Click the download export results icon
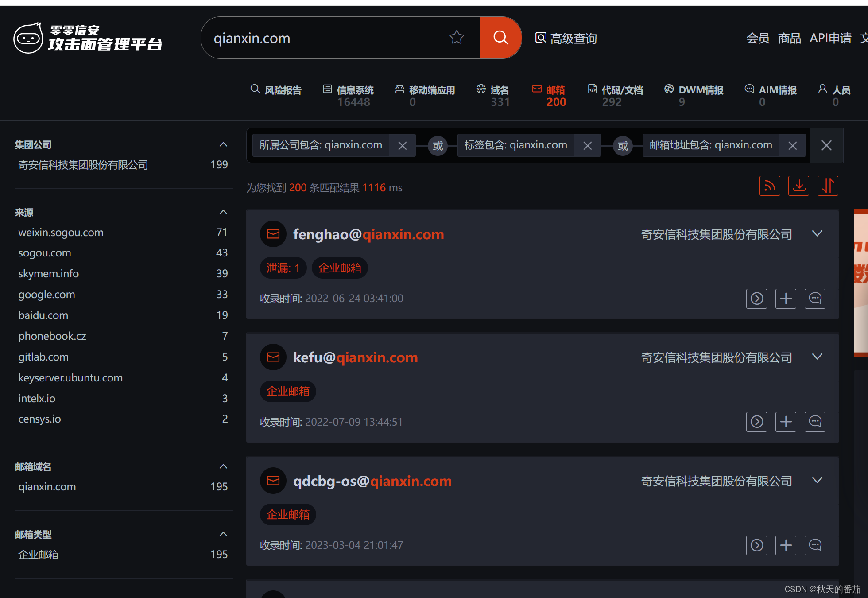Viewport: 868px width, 598px height. click(x=798, y=186)
